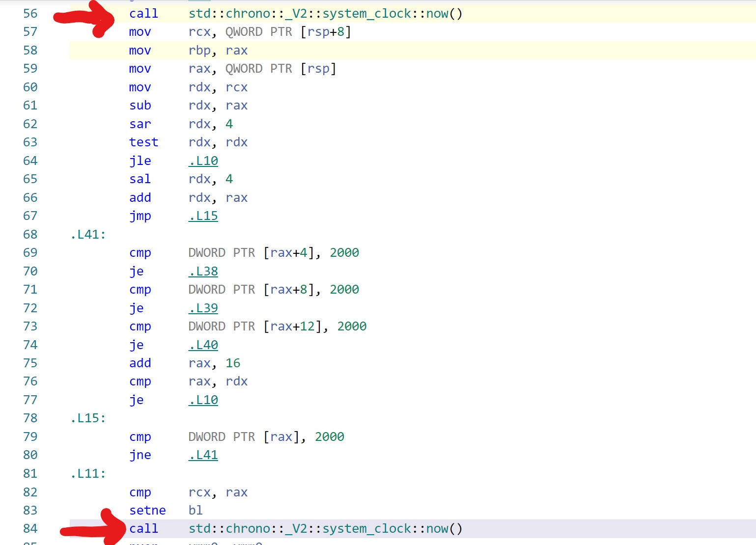Jump to the .L15 label on line 67

(203, 216)
